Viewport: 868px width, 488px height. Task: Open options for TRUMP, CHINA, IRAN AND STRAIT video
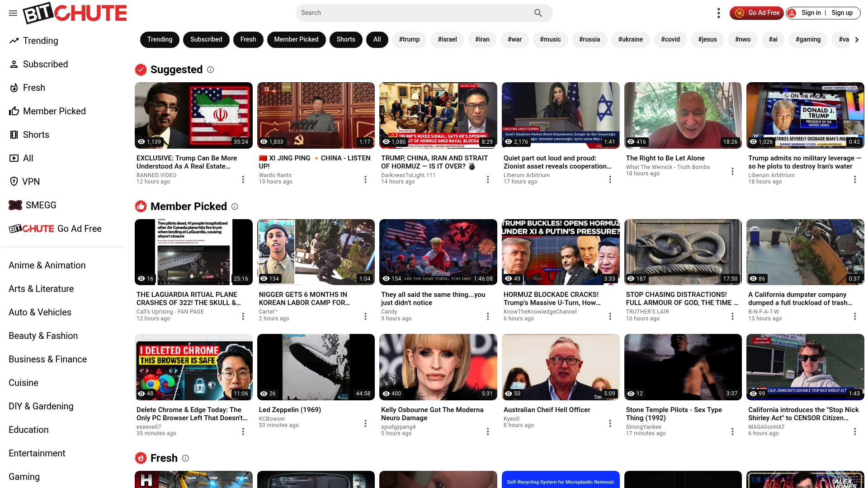pos(488,179)
